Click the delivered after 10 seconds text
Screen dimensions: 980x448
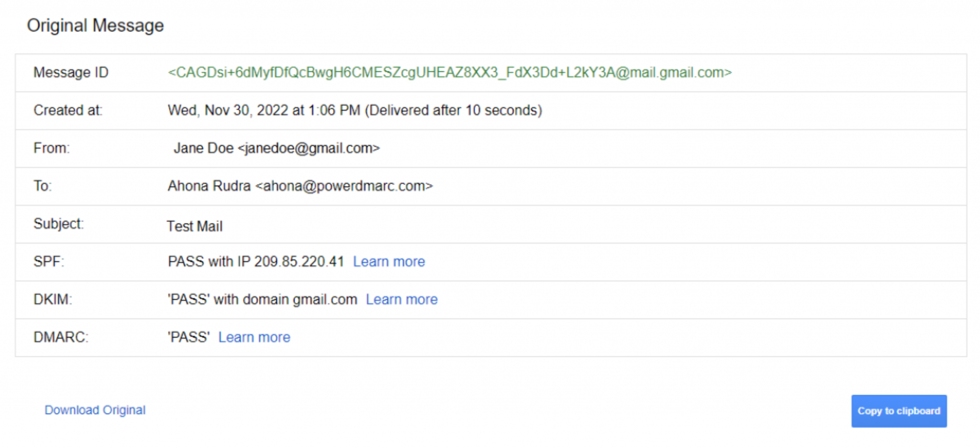454,110
